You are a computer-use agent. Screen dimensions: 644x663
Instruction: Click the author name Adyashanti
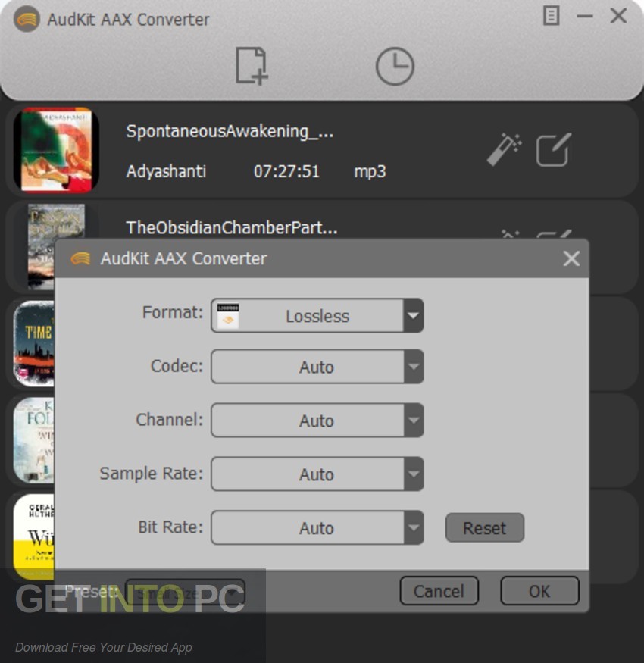tap(166, 172)
